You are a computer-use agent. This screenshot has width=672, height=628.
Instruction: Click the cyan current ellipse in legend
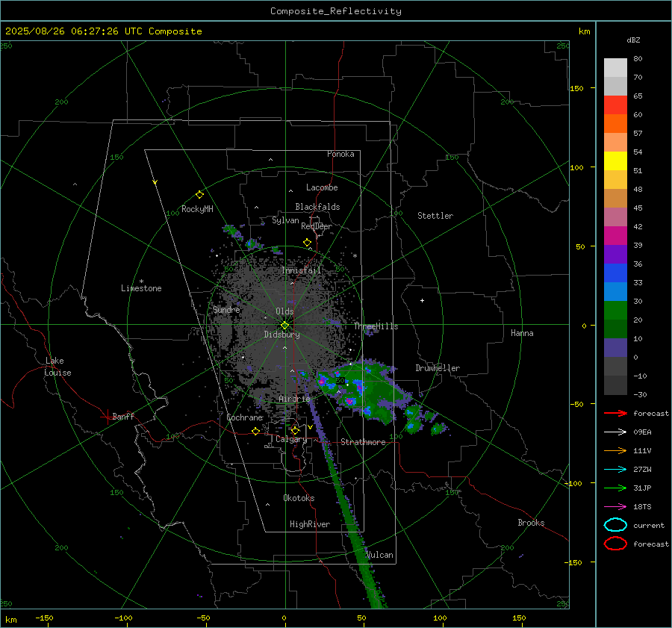615,525
